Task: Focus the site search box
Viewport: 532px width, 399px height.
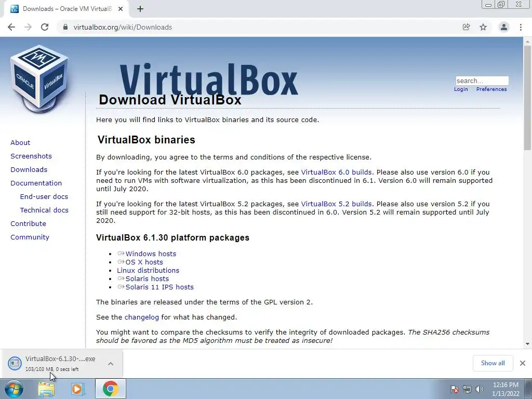Action: (x=482, y=81)
